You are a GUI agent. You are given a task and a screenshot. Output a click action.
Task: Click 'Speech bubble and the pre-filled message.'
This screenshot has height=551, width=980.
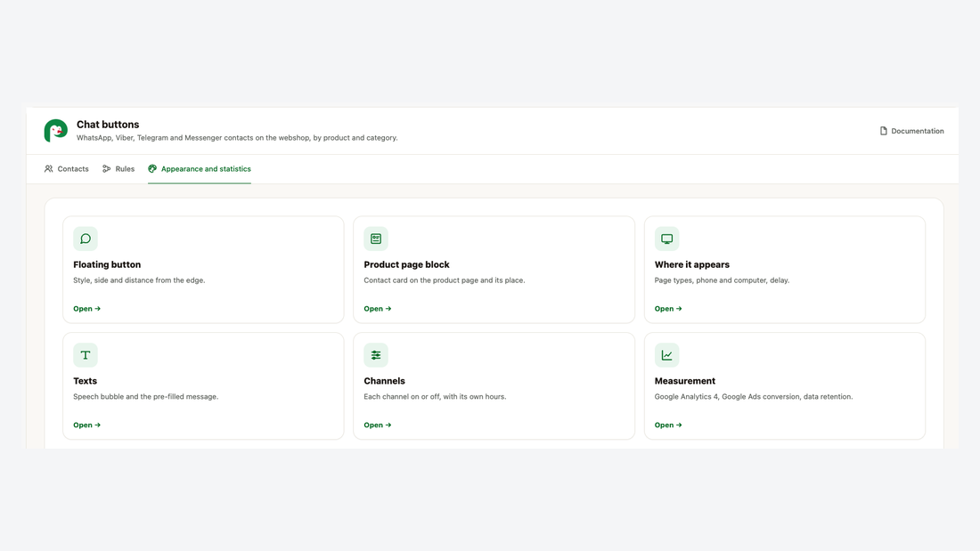click(145, 396)
